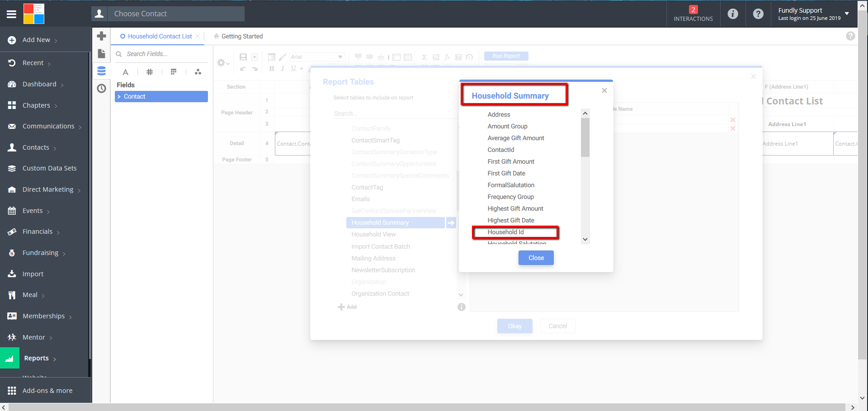The image size is (868, 411).
Task: Open the hamburger main menu
Action: (x=11, y=14)
